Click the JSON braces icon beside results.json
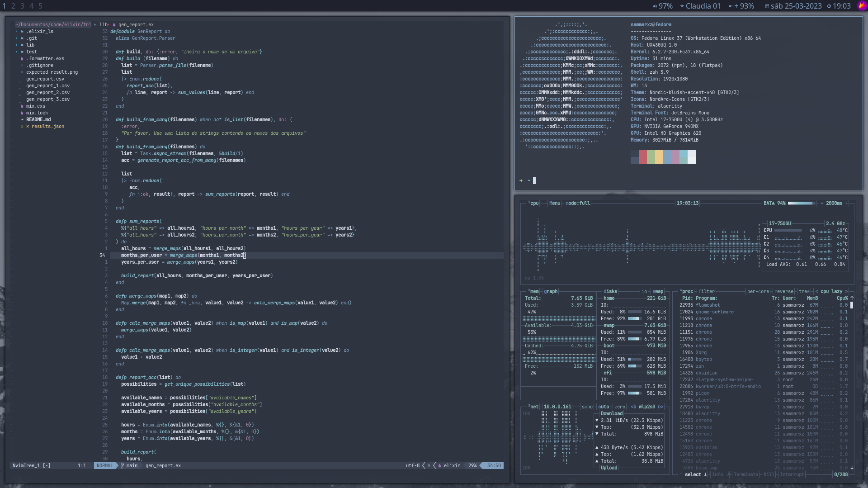The image size is (868, 488). tap(22, 127)
